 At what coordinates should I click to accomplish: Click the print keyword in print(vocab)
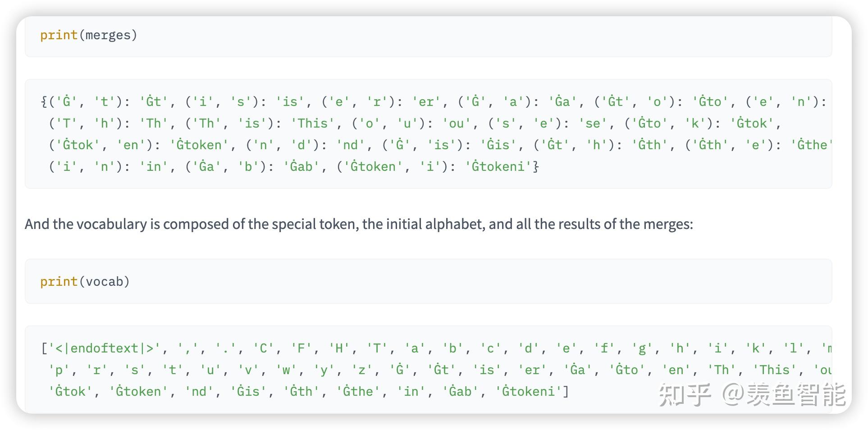point(59,282)
